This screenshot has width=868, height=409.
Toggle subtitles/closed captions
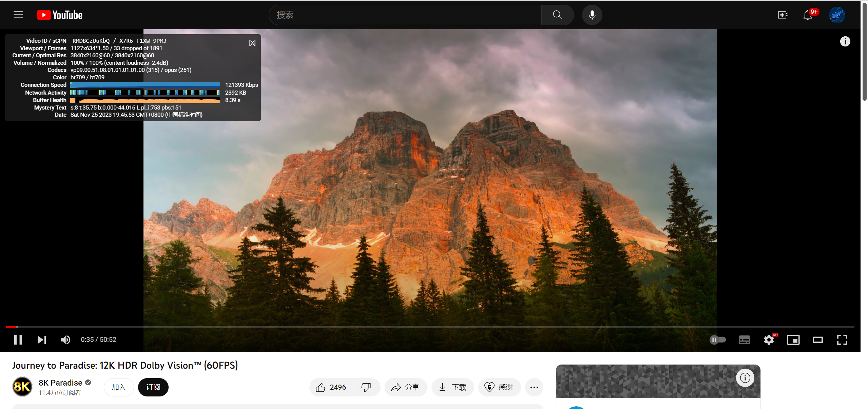point(744,340)
